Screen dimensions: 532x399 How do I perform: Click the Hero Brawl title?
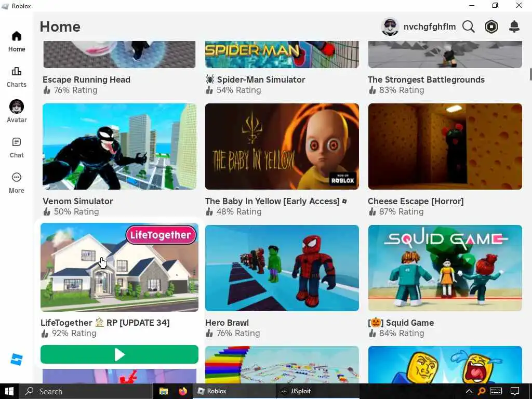227,323
